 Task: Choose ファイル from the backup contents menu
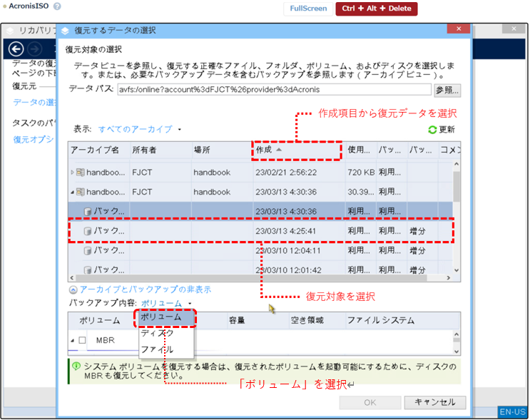(x=157, y=349)
